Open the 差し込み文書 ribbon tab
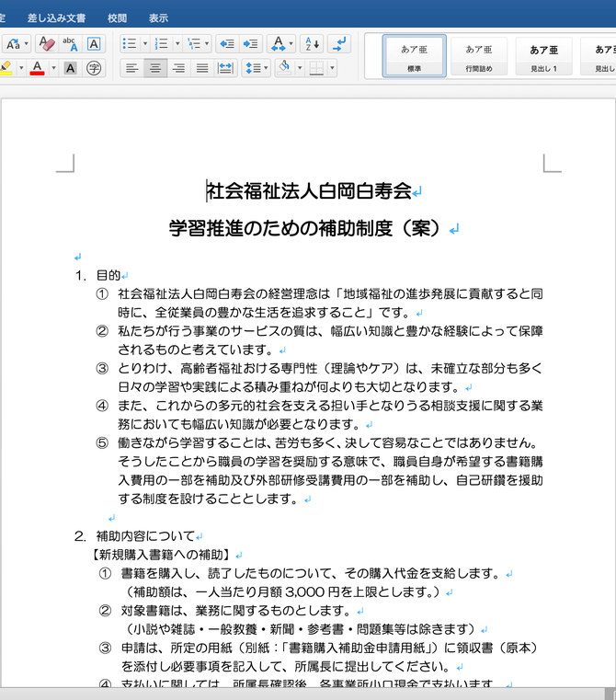Viewport: 616px width, 700px height. click(56, 17)
